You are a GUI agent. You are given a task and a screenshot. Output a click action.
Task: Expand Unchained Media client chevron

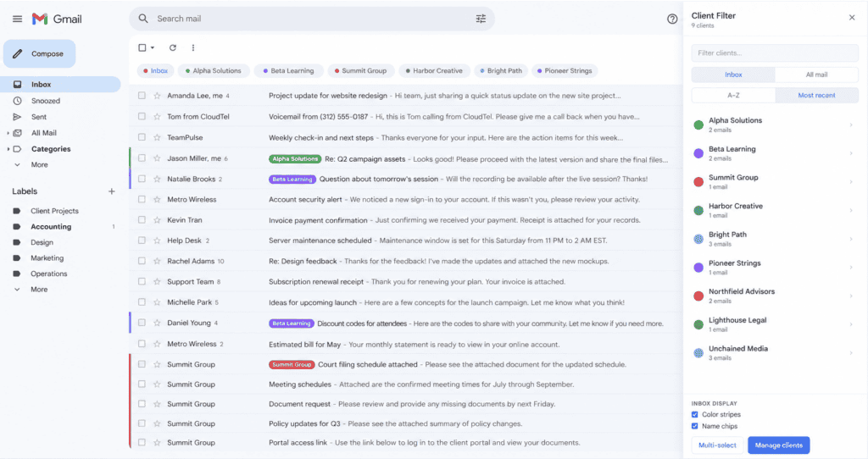851,353
